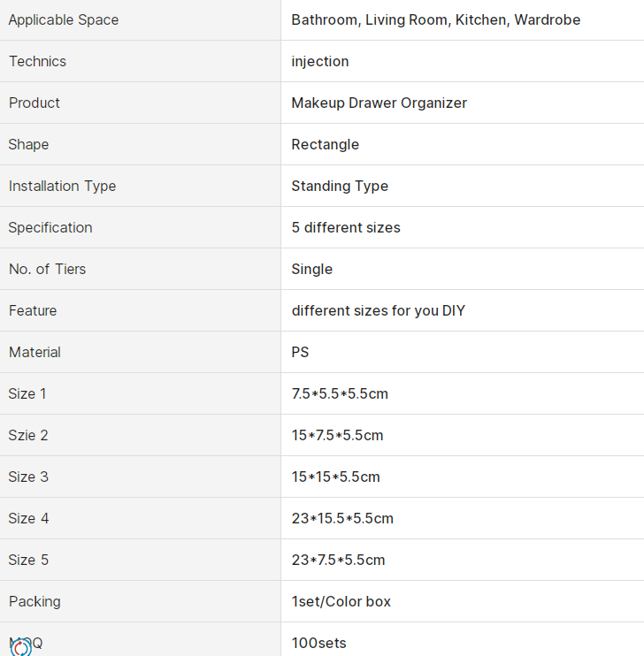Viewport: 644px width, 656px height.
Task: Click the Standing Type value
Action: coord(340,186)
